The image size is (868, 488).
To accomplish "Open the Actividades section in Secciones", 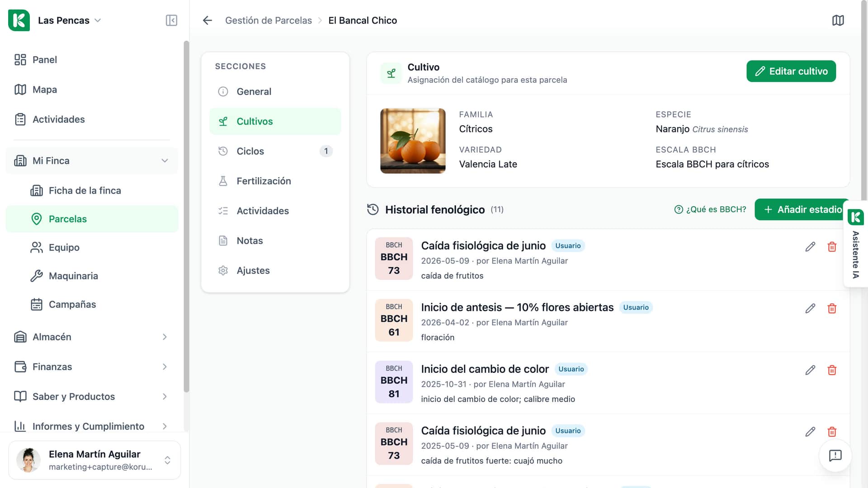I will (x=275, y=211).
